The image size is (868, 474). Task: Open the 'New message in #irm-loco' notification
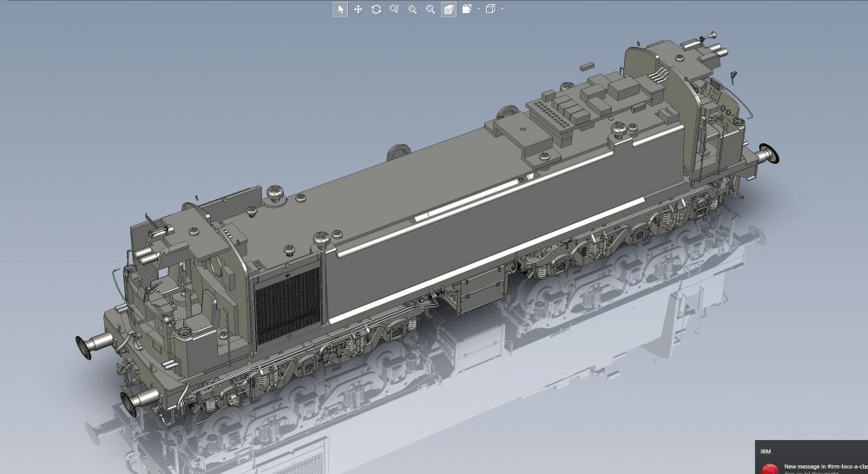pos(825,466)
